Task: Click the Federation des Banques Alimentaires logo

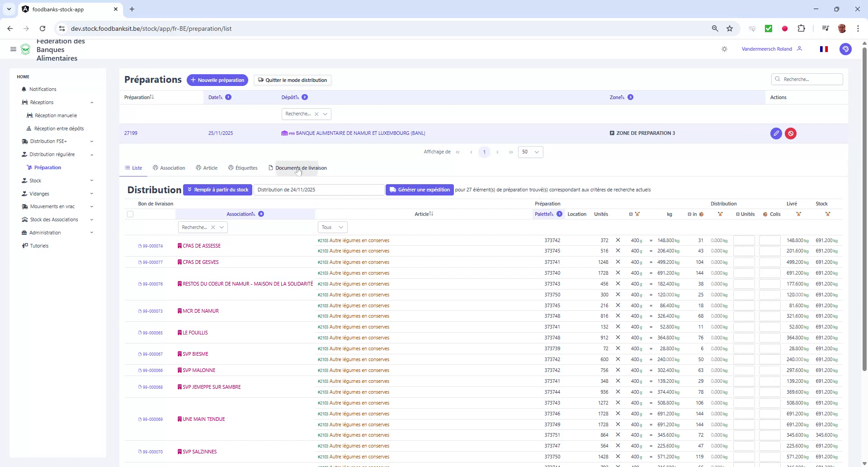Action: (x=26, y=49)
